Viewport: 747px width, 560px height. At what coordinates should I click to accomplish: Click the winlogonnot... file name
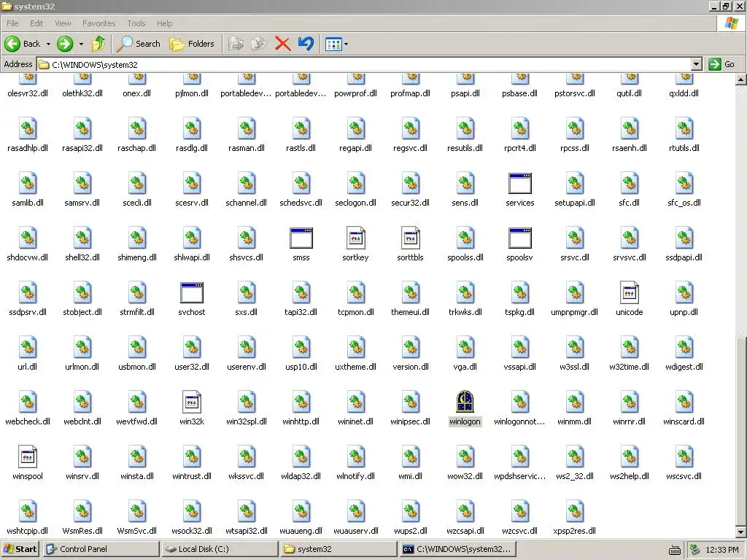click(x=519, y=421)
